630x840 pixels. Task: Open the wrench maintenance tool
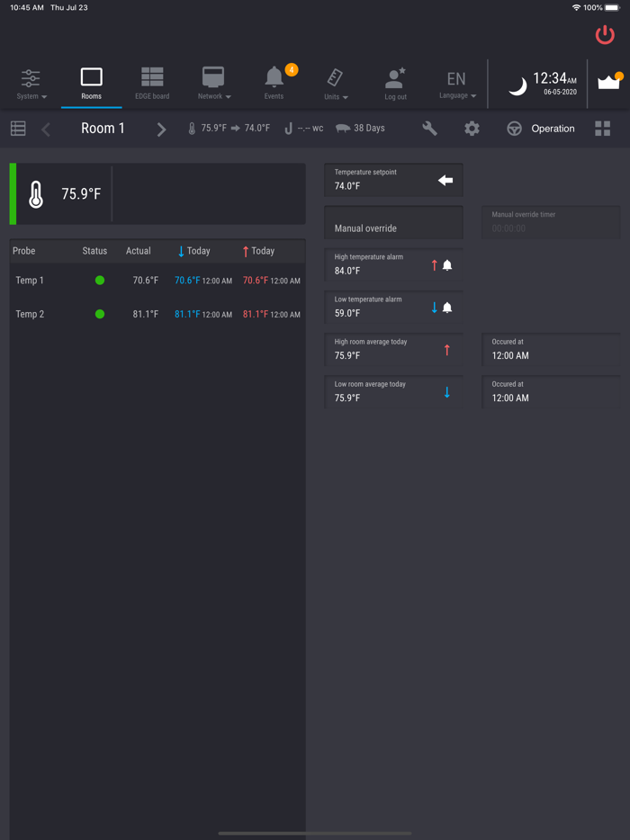pyautogui.click(x=430, y=129)
